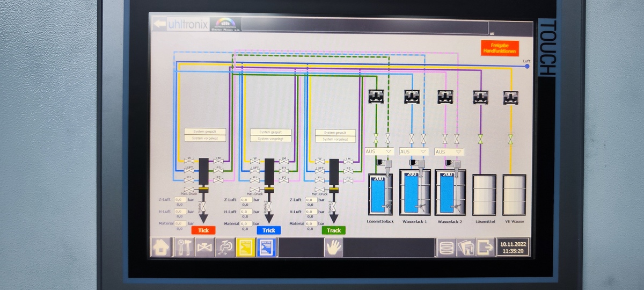This screenshot has width=644, height=290.
Task: Open the valve overview icon in toolbar
Action: (204, 248)
